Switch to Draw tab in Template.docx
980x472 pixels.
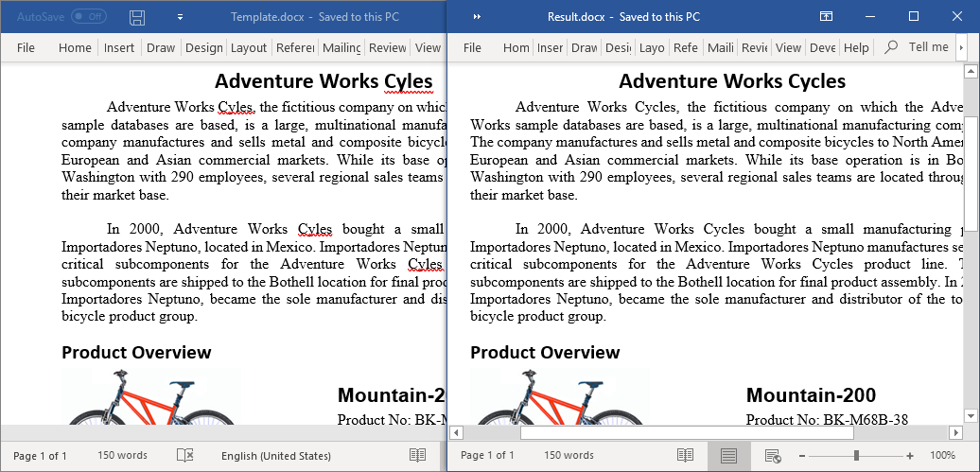tap(161, 47)
